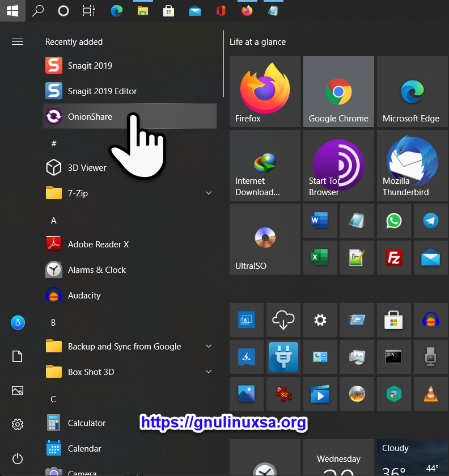
Task: Open the Notepad++ tile
Action: point(357,258)
